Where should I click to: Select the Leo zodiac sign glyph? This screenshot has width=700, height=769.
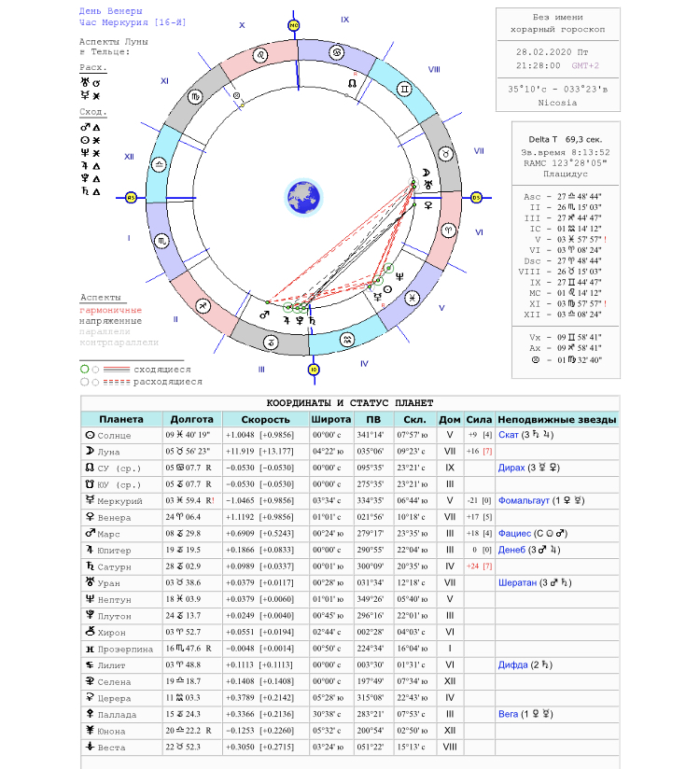pos(260,55)
